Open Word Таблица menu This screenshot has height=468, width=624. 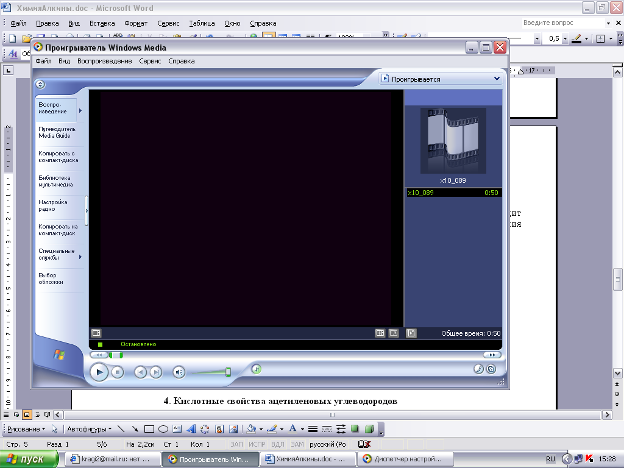click(202, 23)
